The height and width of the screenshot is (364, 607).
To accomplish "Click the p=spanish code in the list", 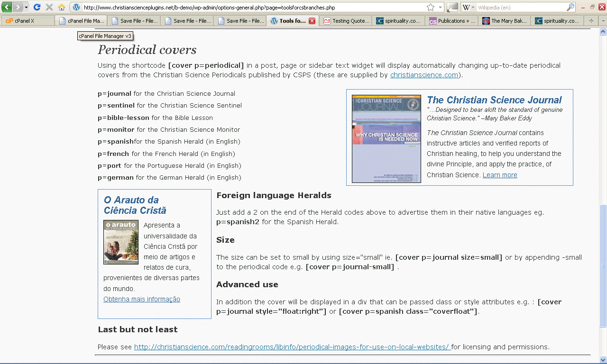I will [x=116, y=142].
